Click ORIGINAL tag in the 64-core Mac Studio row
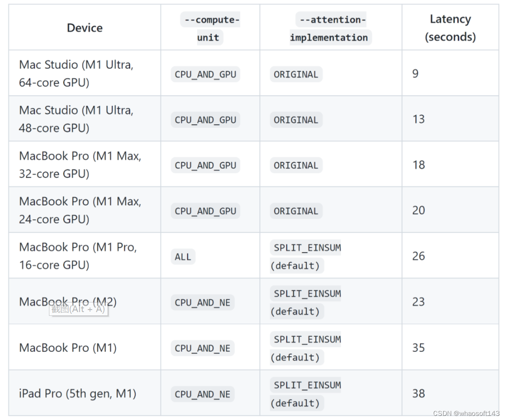The width and height of the screenshot is (506, 420). [x=296, y=74]
